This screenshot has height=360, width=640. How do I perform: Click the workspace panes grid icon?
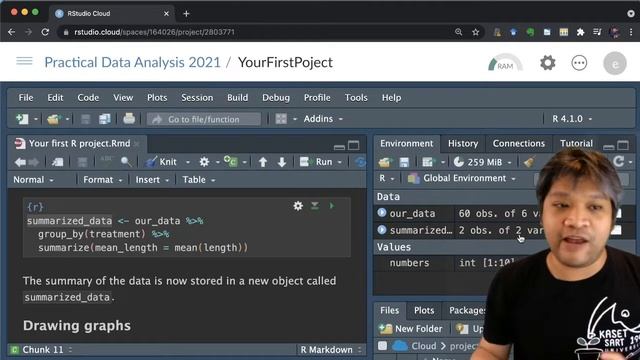coord(281,119)
